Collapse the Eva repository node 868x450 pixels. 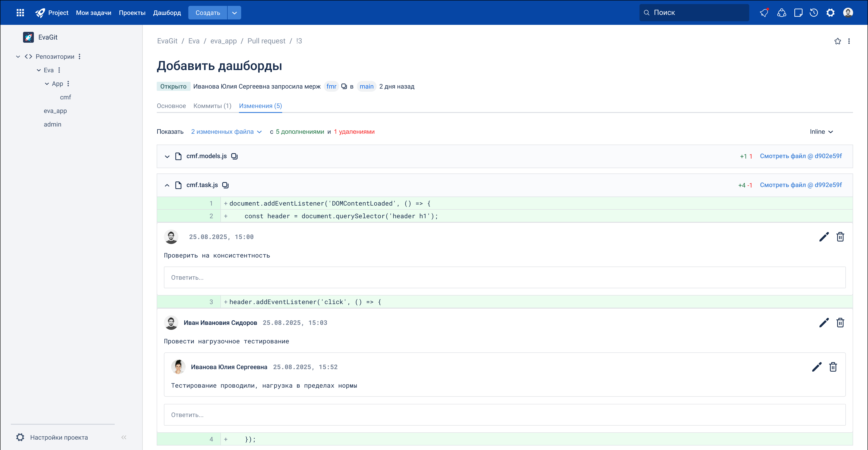(39, 70)
